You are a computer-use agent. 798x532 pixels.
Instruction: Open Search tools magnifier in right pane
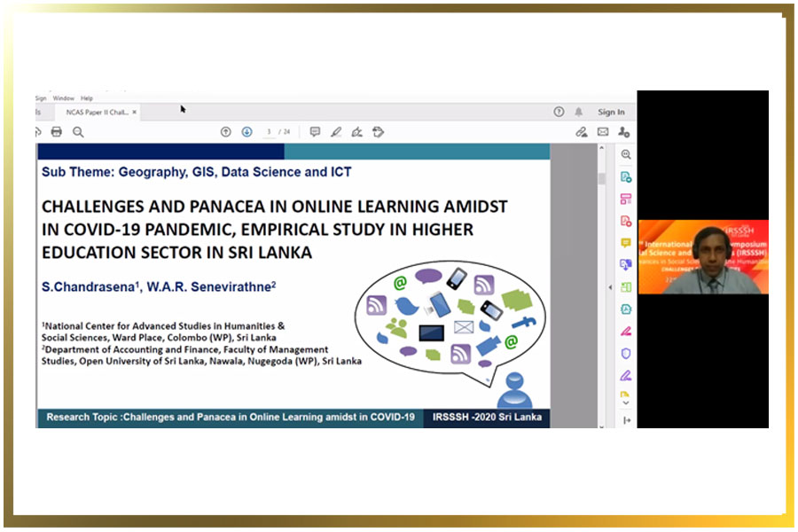626,154
